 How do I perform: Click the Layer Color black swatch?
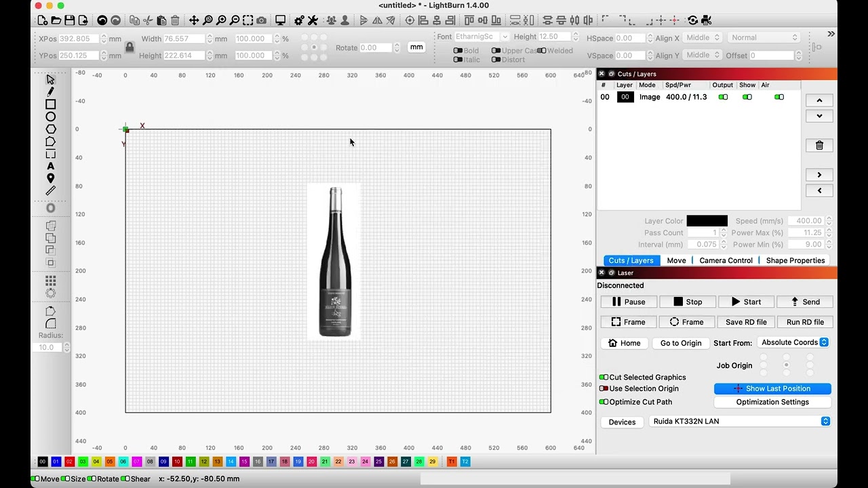pos(707,221)
